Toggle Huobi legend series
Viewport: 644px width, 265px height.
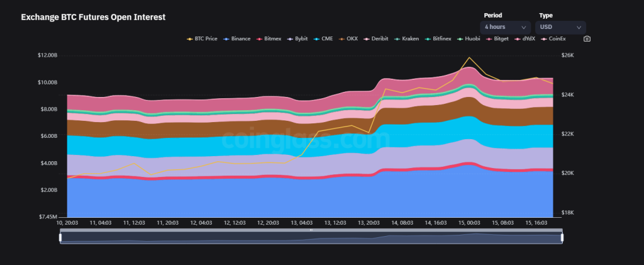tap(469, 38)
